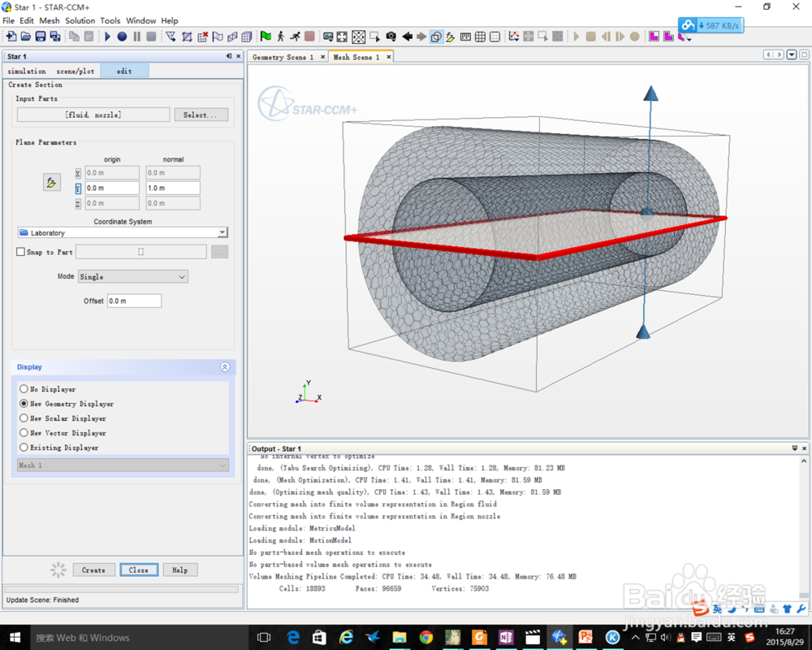Click the fx plane-definition button in Plane Parameters

[x=51, y=182]
